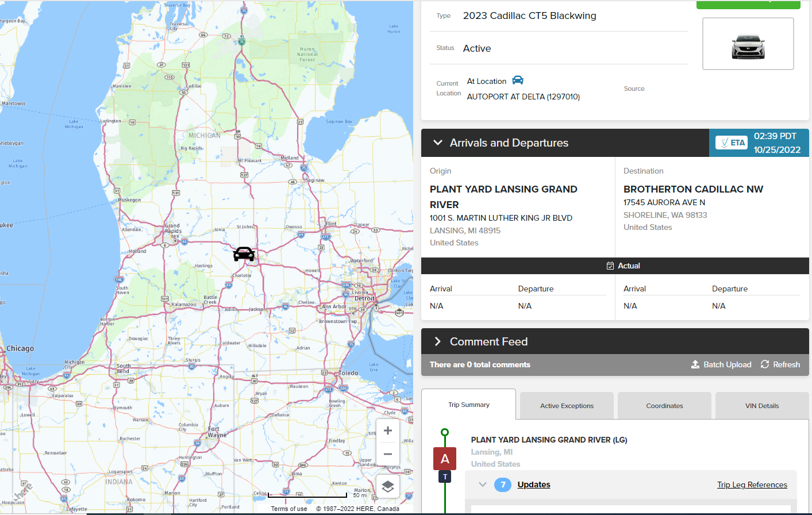Open the map layers selector
The height and width of the screenshot is (515, 812).
click(x=388, y=486)
